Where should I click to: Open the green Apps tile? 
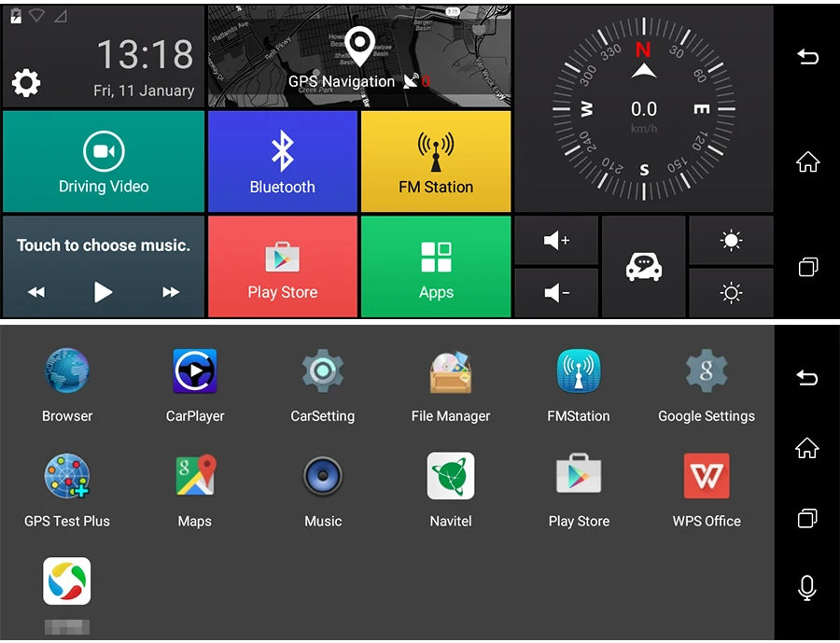point(436,266)
